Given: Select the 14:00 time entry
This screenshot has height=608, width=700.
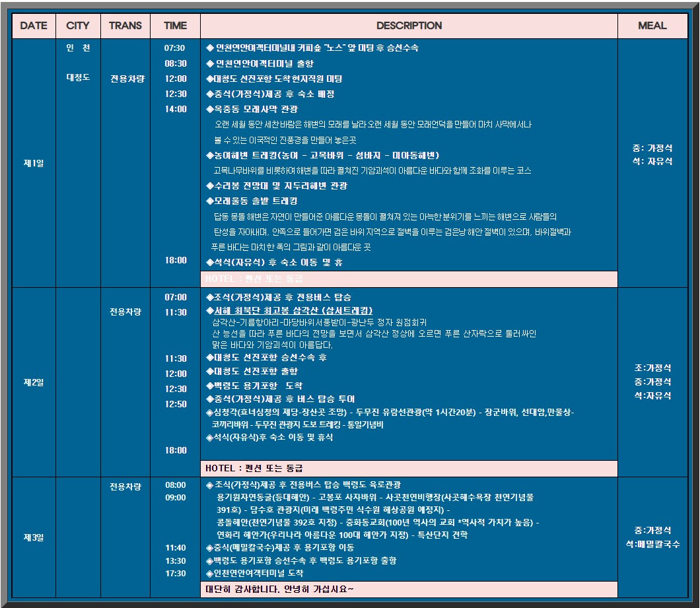Looking at the screenshot, I should pyautogui.click(x=176, y=109).
